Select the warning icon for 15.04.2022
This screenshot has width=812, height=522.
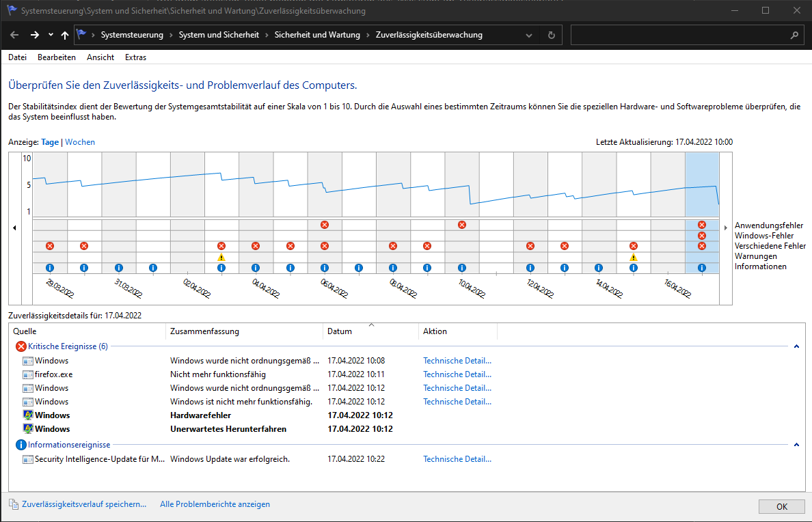[633, 258]
